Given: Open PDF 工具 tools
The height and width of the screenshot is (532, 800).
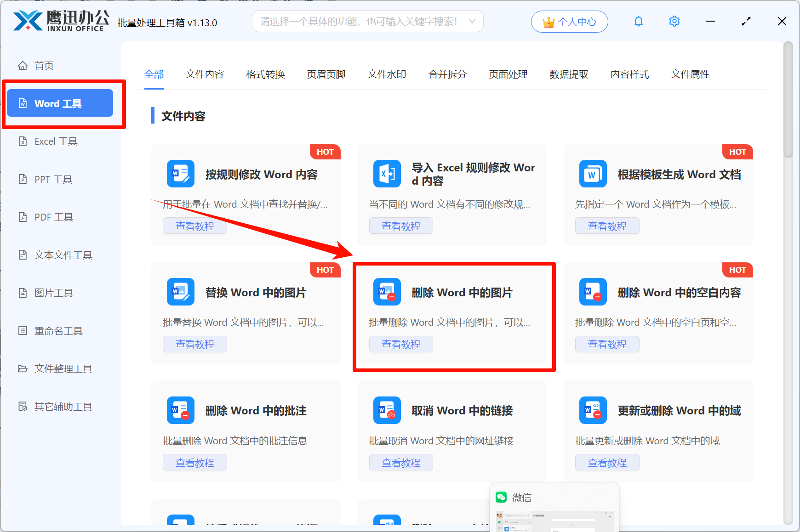Looking at the screenshot, I should tap(52, 217).
